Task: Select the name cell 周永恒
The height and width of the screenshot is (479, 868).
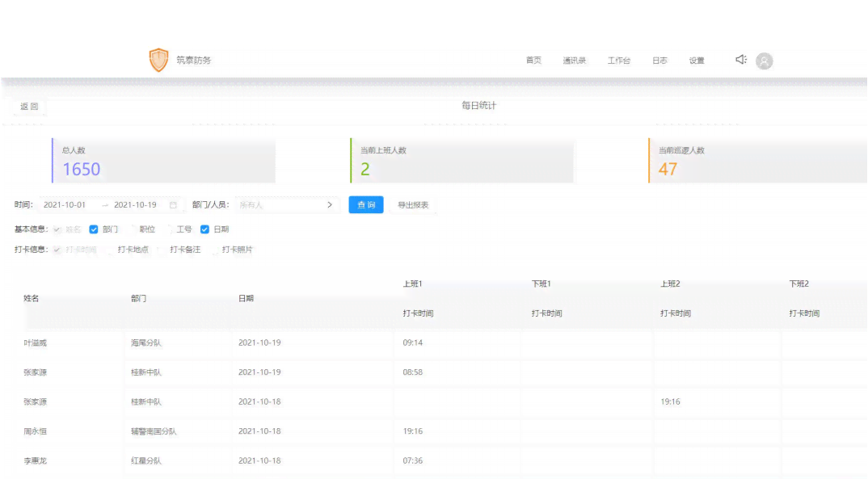Action: pos(35,431)
